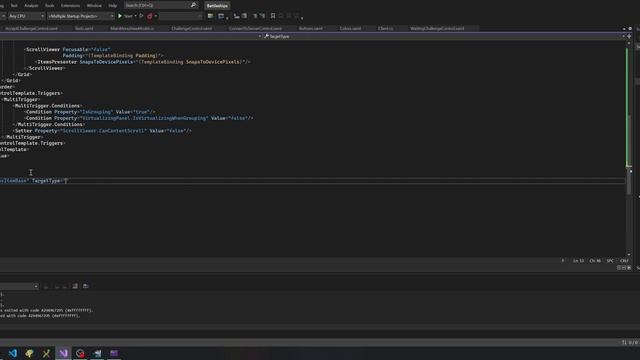
Task: Click the Condition Property IsGrouping line
Action: point(90,112)
